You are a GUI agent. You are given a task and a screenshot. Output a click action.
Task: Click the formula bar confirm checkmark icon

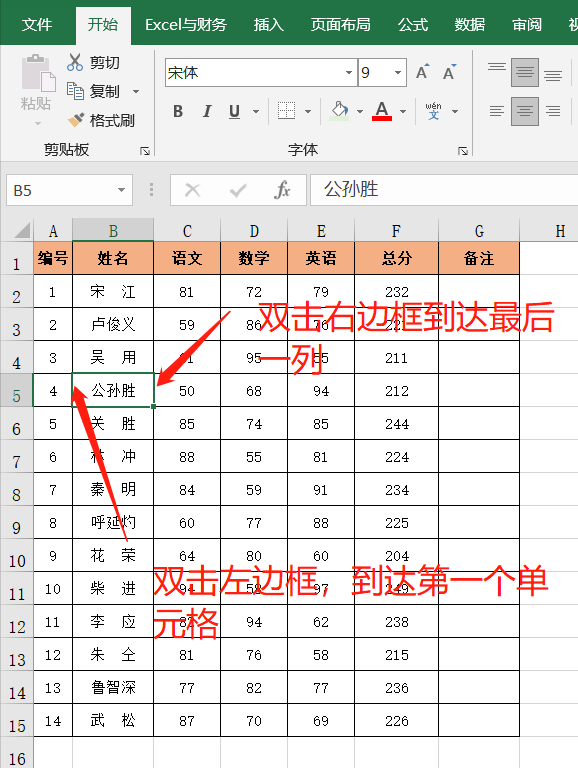[x=238, y=190]
